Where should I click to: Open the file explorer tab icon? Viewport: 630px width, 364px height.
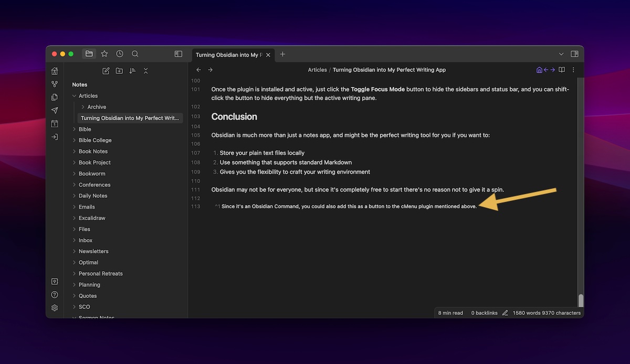[89, 53]
